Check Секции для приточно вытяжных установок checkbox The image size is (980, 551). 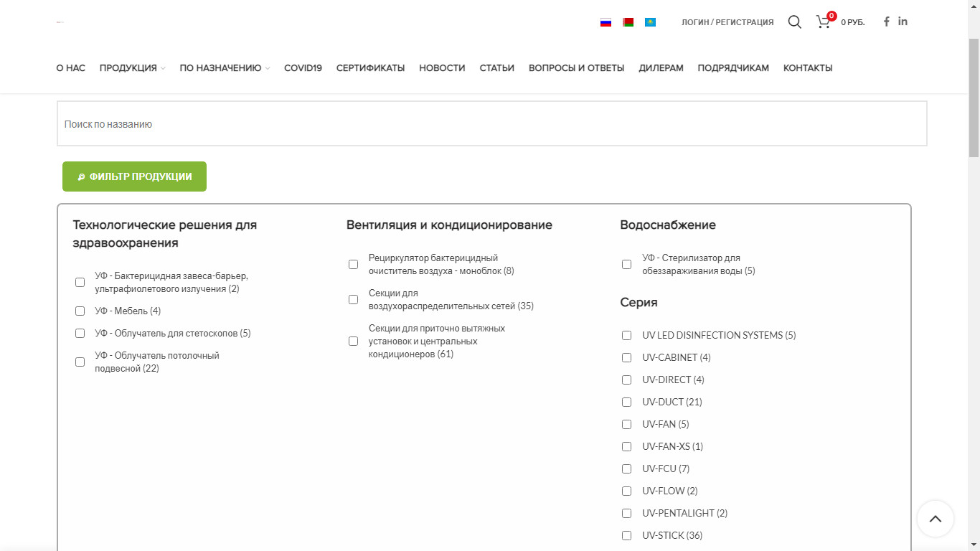(353, 341)
